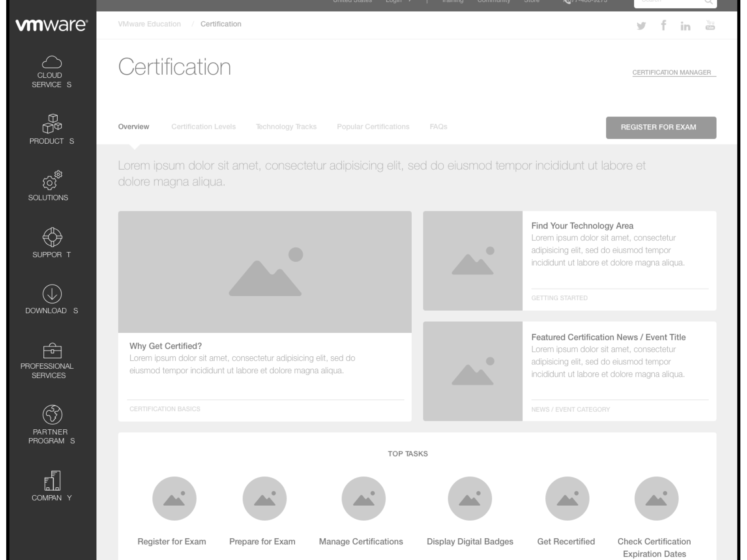Open the YouTube icon link
Viewport: 747px width, 560px height.
(710, 25)
